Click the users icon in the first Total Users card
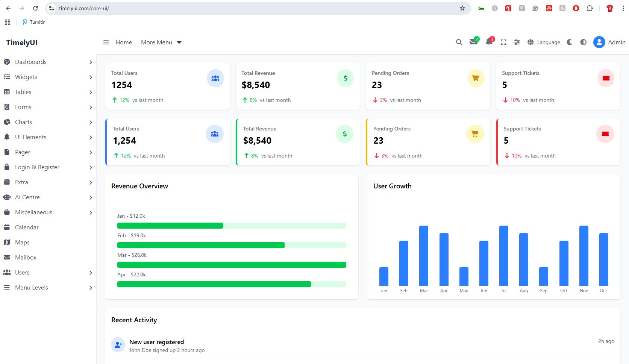The width and height of the screenshot is (629, 364). 215,78
